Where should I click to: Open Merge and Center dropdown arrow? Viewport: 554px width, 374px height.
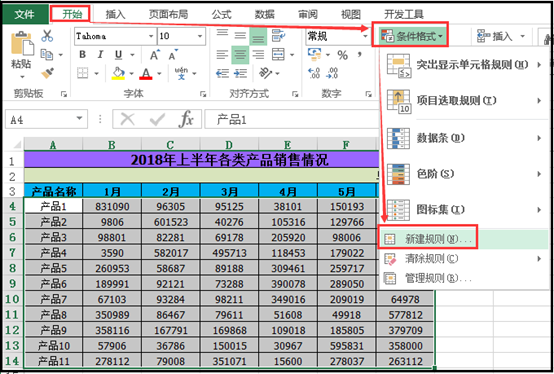coord(292,55)
